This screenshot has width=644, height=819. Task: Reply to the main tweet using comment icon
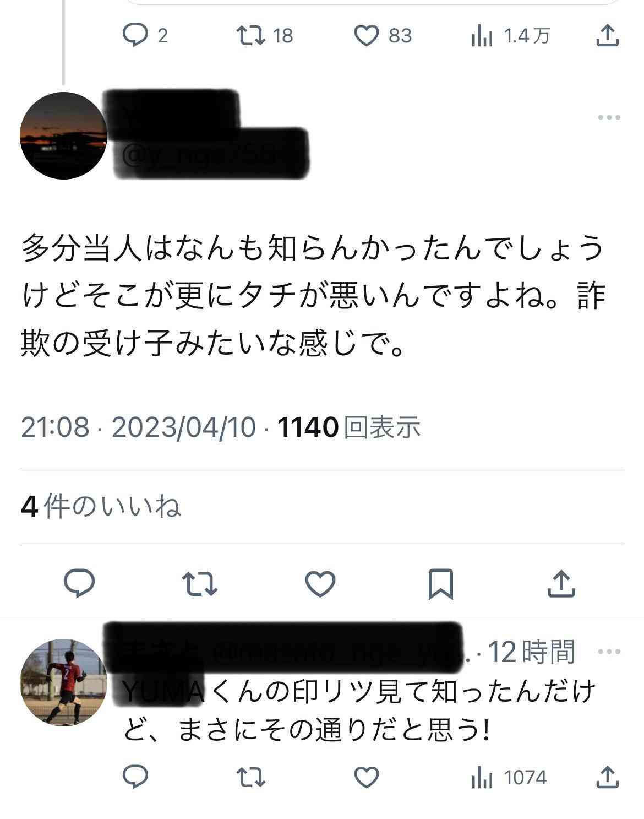pos(80,583)
